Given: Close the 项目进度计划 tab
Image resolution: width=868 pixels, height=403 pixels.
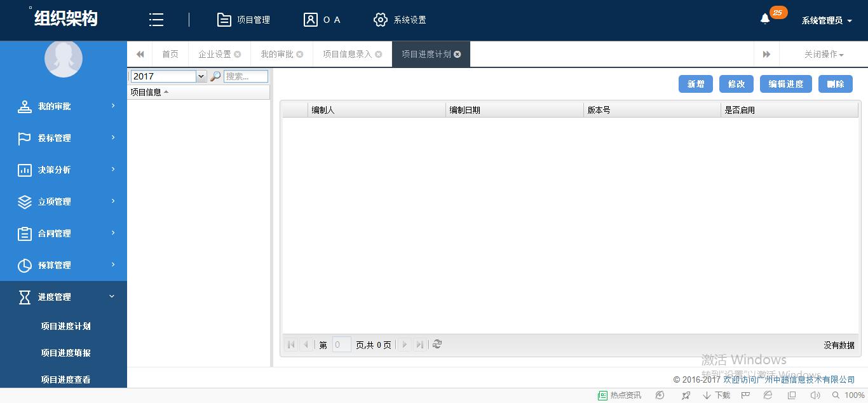Looking at the screenshot, I should point(458,55).
